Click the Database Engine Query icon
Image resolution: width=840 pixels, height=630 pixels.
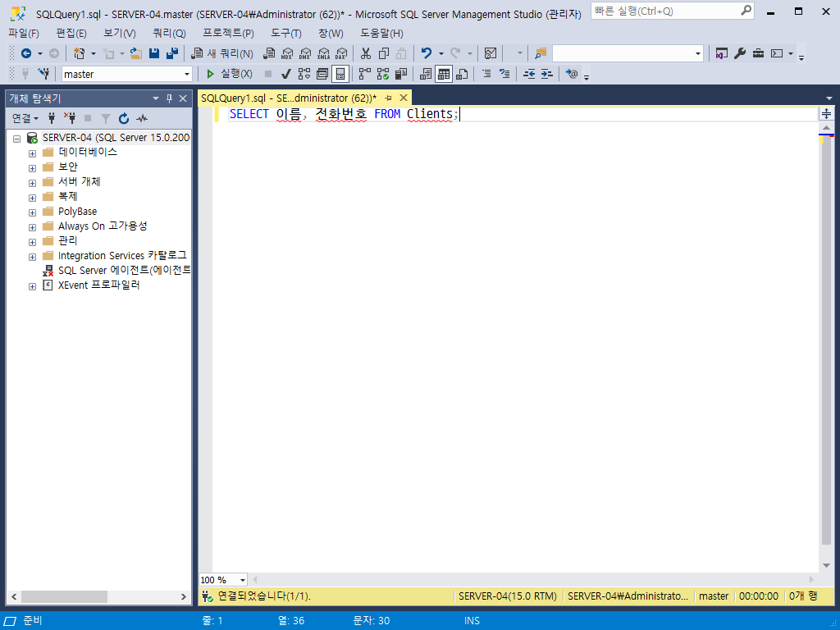pos(269,53)
